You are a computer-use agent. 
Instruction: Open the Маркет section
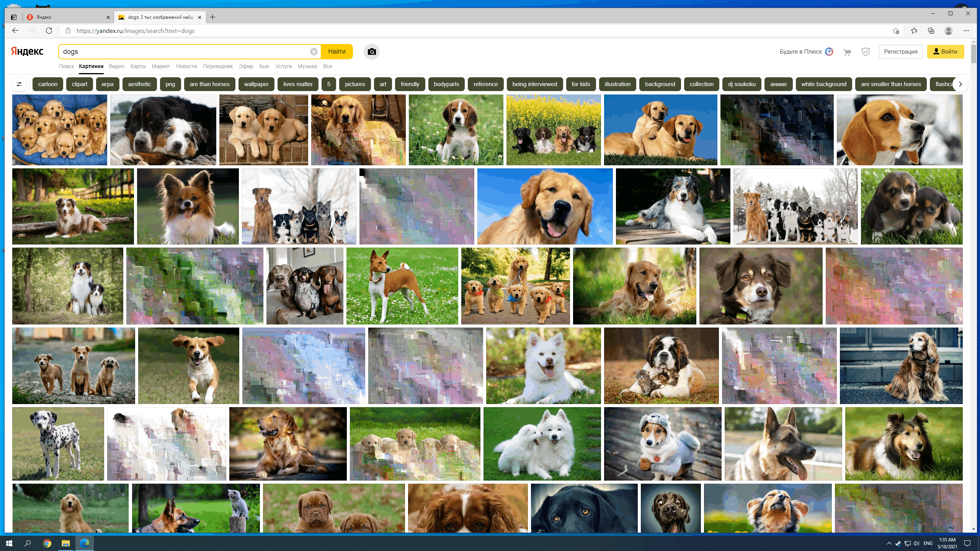point(161,66)
